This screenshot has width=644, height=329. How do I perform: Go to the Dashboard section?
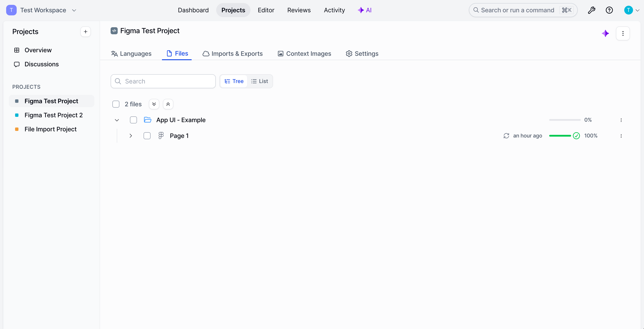click(193, 10)
